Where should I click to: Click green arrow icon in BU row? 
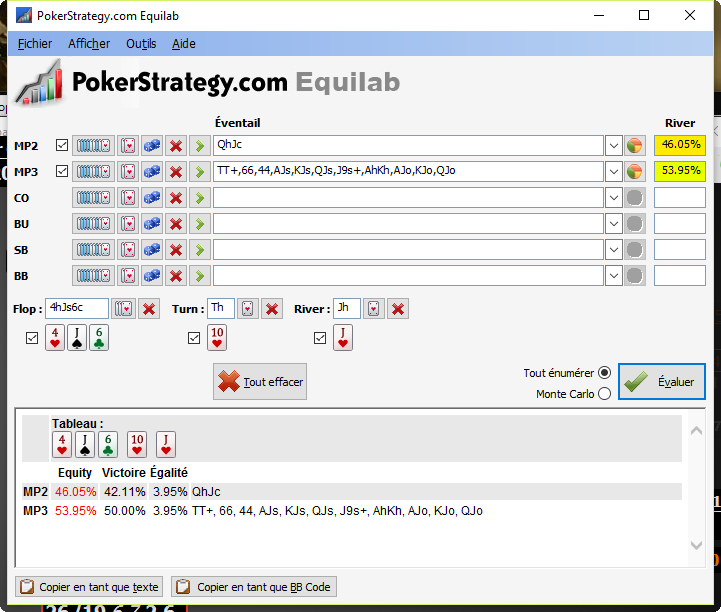(200, 224)
